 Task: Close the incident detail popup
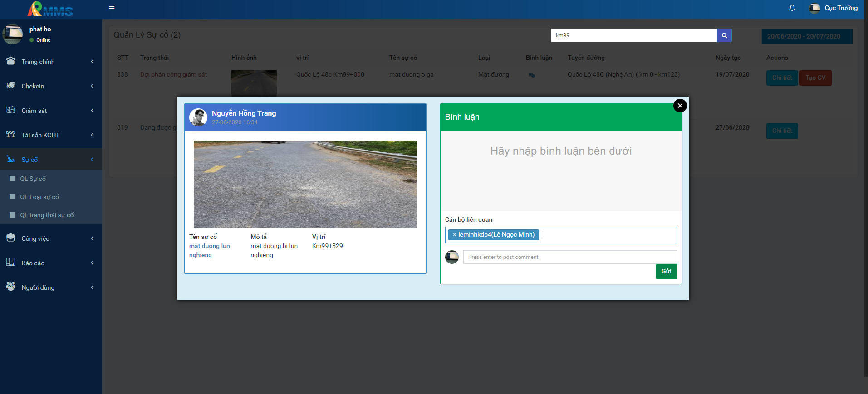(680, 106)
